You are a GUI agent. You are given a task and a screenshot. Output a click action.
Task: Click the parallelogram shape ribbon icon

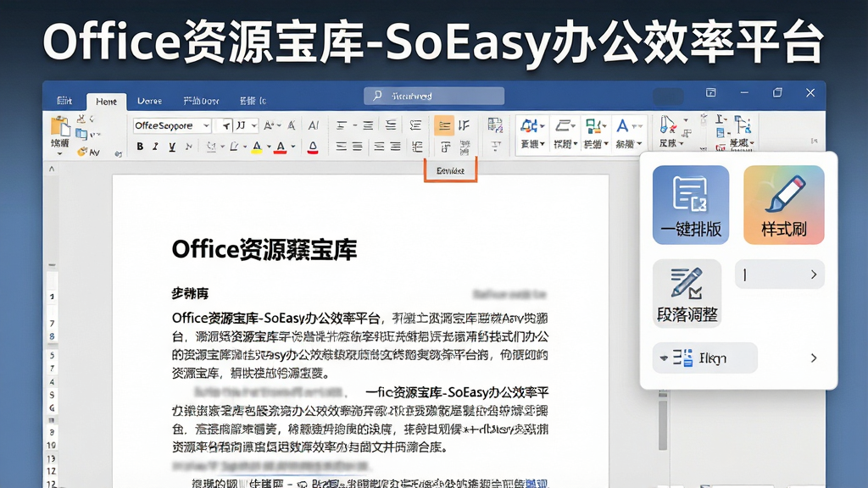[564, 126]
